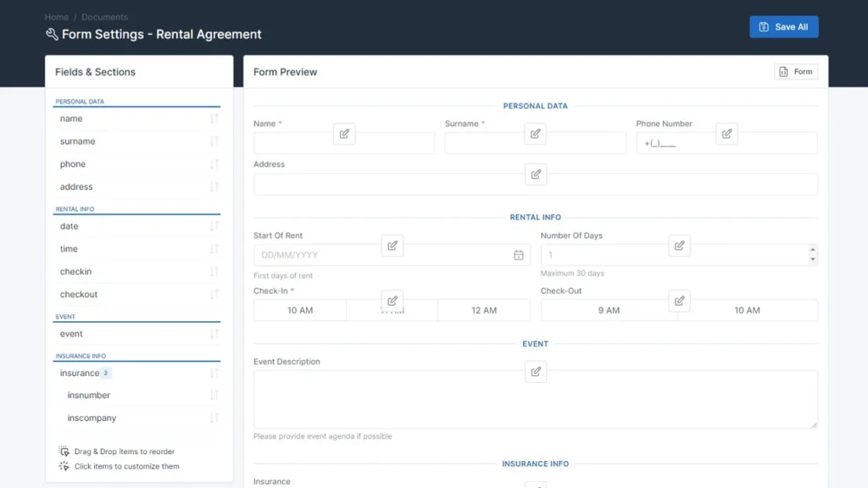Screen dimensions: 868x488
Task: Select the 'inscompany' field in sidebar
Action: point(92,418)
